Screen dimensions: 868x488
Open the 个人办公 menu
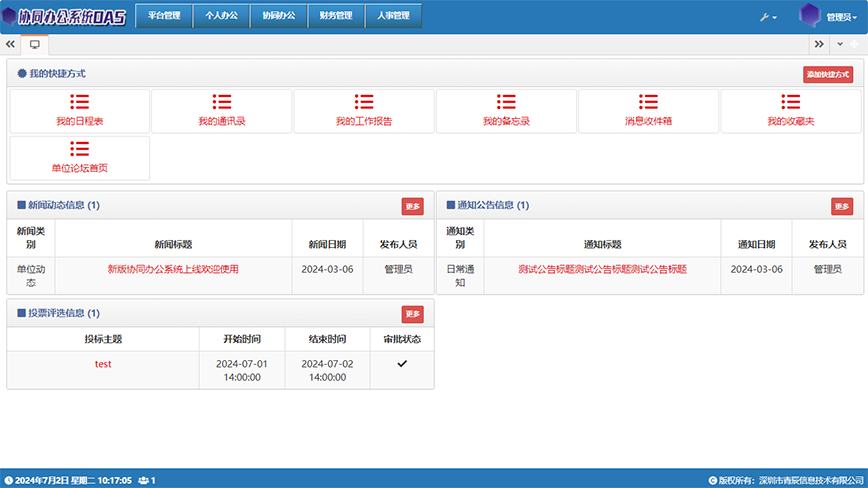tap(221, 15)
